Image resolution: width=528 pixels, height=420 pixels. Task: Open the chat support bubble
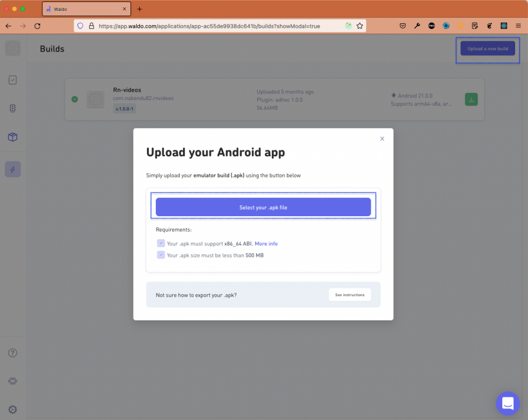[507, 403]
